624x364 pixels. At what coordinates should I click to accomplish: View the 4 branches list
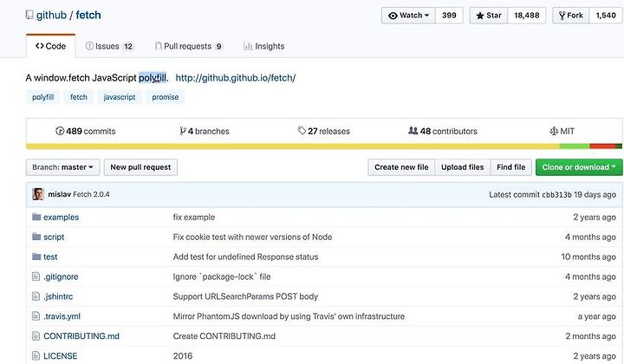coord(205,131)
